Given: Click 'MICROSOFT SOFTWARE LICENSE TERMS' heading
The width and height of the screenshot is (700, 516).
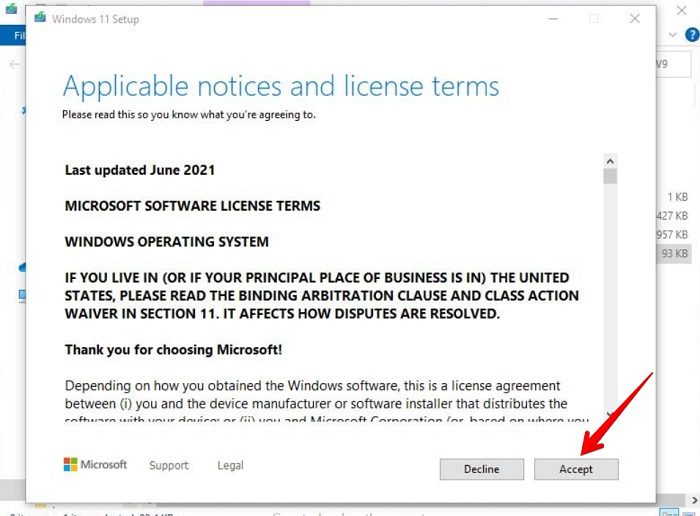Looking at the screenshot, I should point(192,206).
